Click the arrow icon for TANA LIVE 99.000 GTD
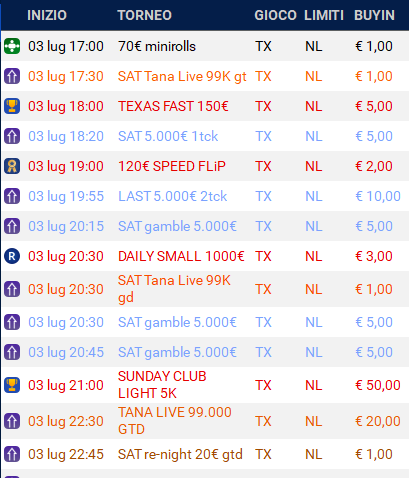 click(x=12, y=421)
